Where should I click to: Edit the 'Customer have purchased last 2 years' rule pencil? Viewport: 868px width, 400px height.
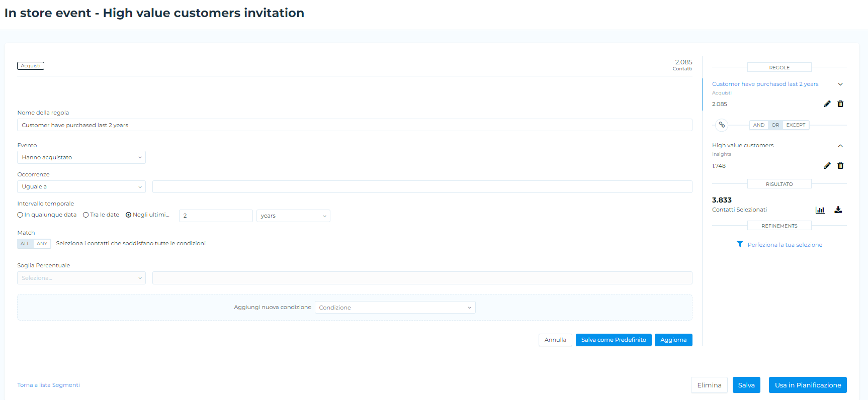827,104
